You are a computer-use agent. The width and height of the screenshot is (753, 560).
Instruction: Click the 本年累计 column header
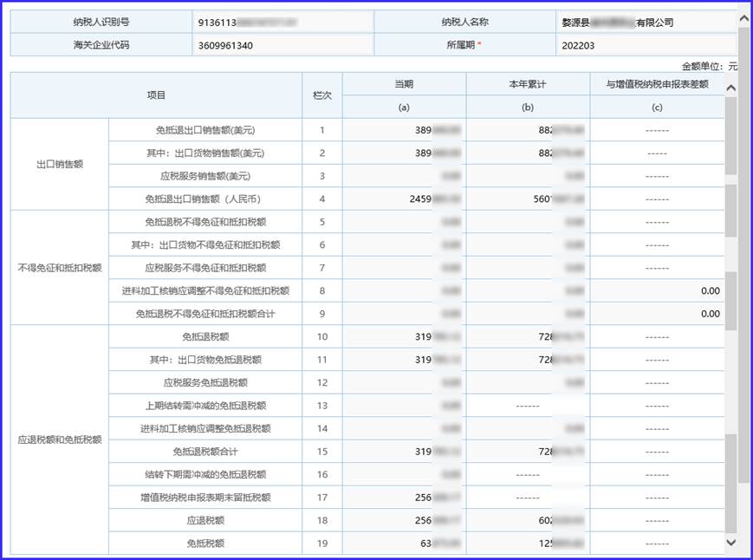[528, 84]
